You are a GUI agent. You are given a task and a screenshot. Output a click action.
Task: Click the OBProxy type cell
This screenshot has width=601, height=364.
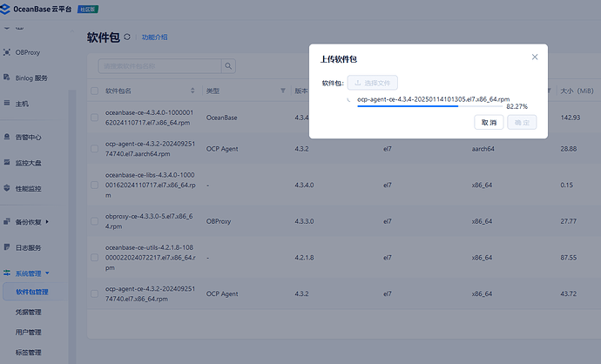pos(219,221)
